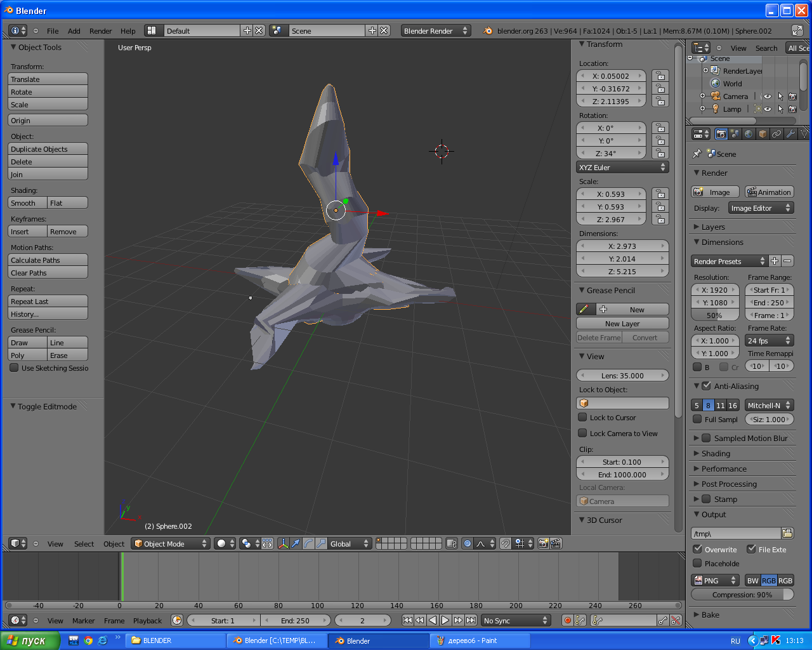Jump to the first frame in the timeline
812x650 pixels.
407,621
